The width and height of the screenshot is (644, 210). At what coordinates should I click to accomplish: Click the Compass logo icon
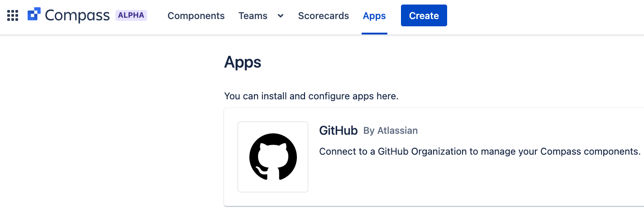point(34,15)
